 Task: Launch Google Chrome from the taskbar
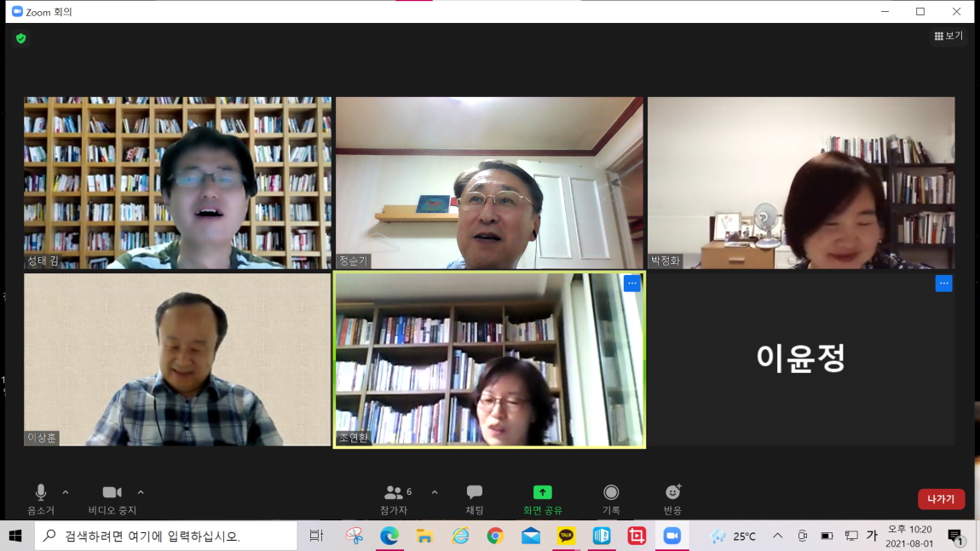coord(495,536)
